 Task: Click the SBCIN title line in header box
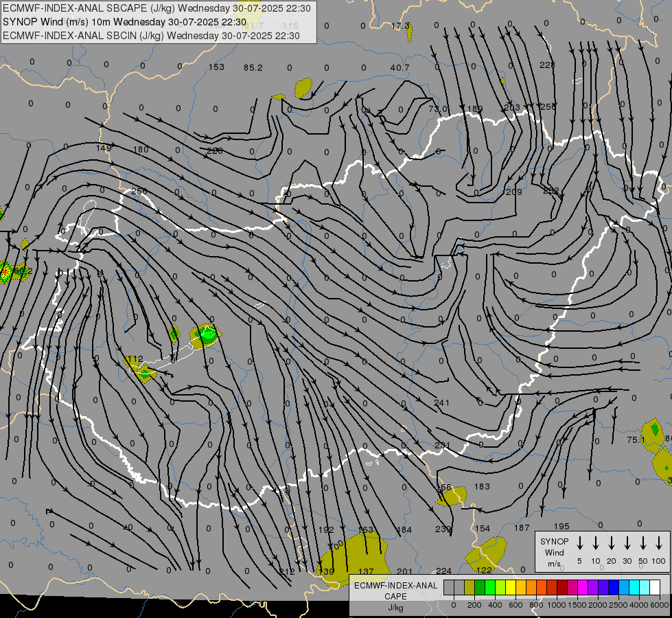tap(151, 36)
